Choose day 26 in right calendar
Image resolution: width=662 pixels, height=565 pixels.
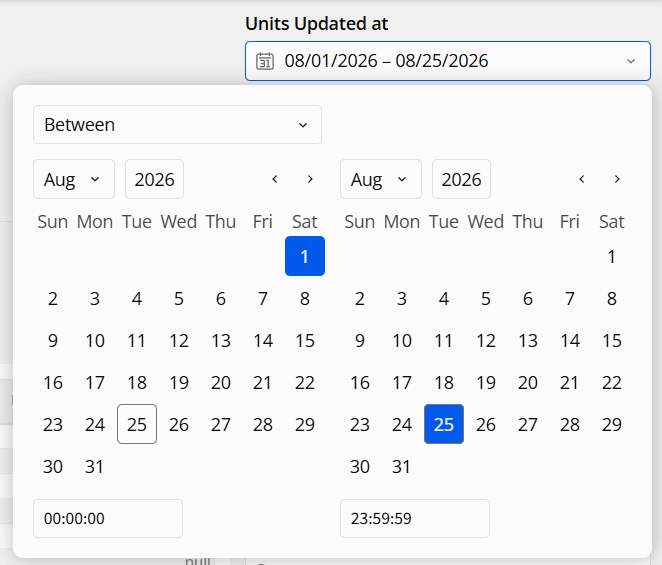(x=486, y=424)
